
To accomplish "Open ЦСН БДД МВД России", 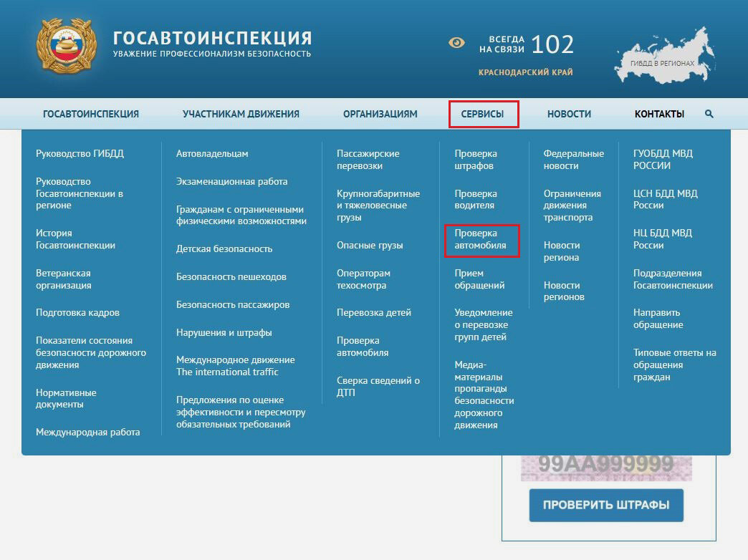I will coord(666,199).
